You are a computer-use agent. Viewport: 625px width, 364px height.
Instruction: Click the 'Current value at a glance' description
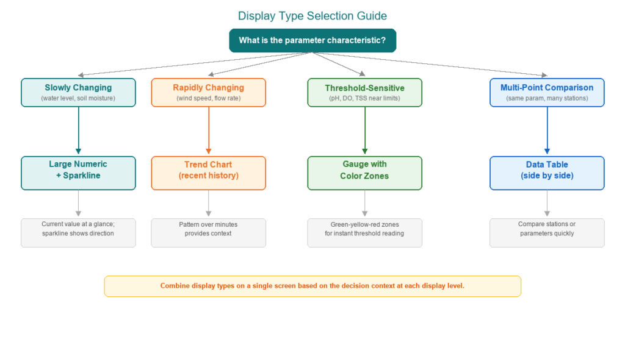[x=79, y=233]
